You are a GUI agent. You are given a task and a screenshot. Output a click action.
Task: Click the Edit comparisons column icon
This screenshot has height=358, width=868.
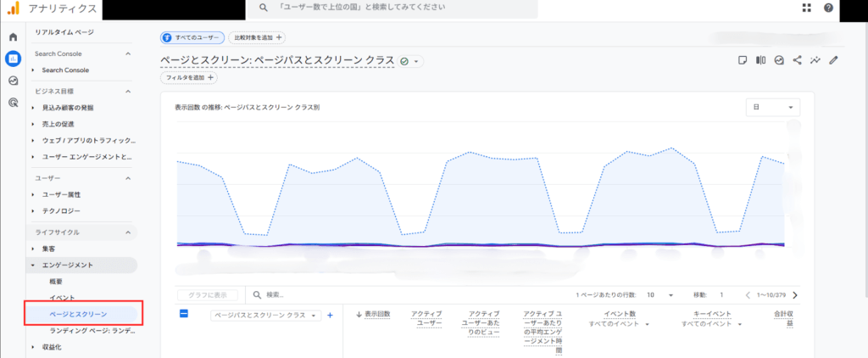point(760,60)
